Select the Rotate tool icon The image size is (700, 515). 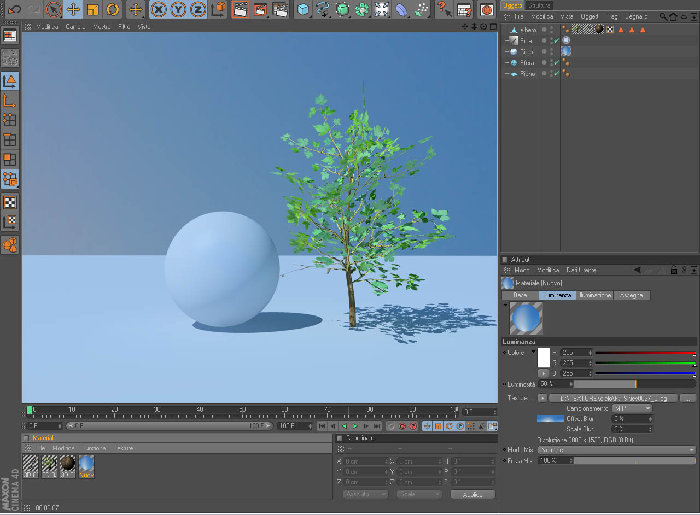coord(112,9)
